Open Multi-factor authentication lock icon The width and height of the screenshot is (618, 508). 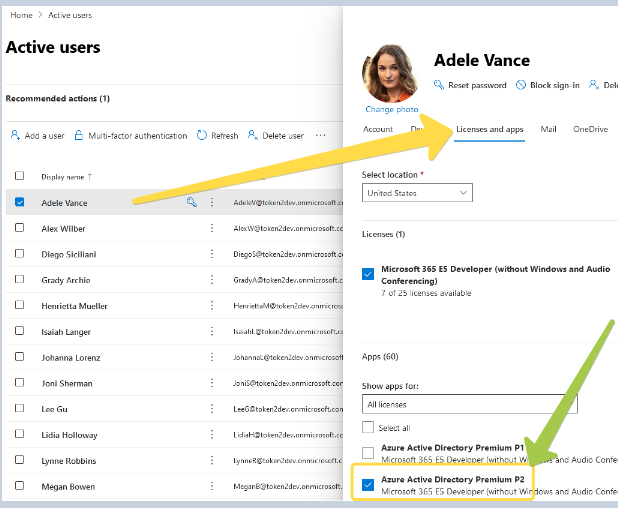[78, 135]
